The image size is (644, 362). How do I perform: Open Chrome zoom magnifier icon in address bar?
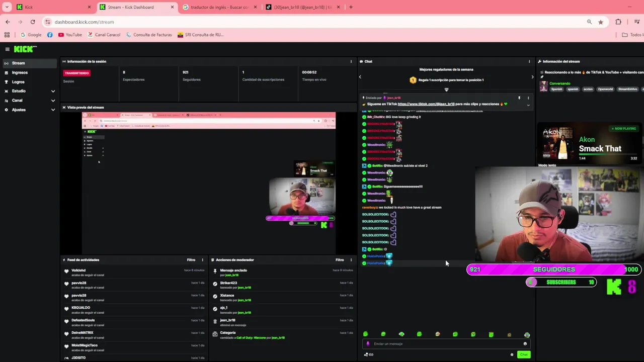pos(589,22)
